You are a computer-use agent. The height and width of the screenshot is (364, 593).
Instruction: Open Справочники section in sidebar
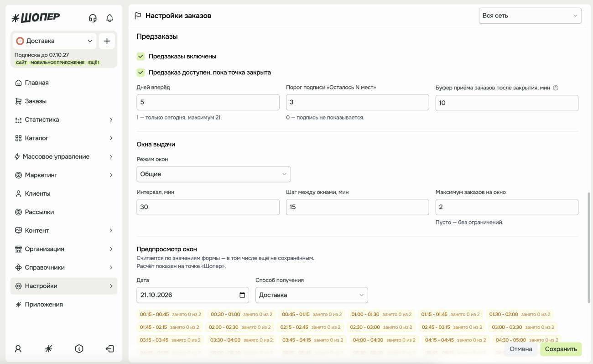click(64, 268)
